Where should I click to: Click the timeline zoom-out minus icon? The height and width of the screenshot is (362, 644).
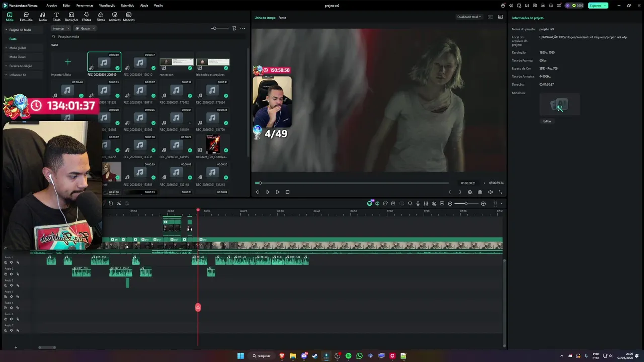[x=450, y=203]
